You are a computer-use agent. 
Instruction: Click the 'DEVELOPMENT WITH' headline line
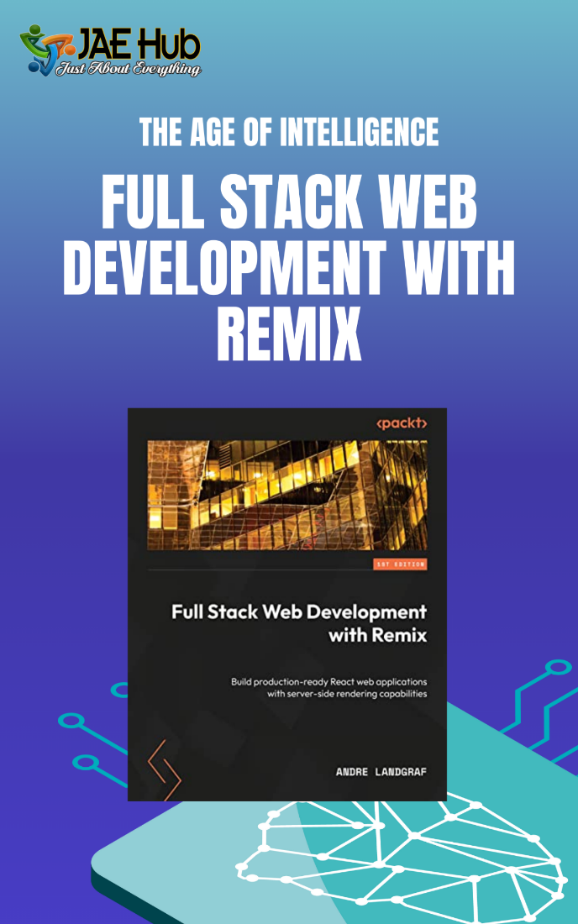289,268
